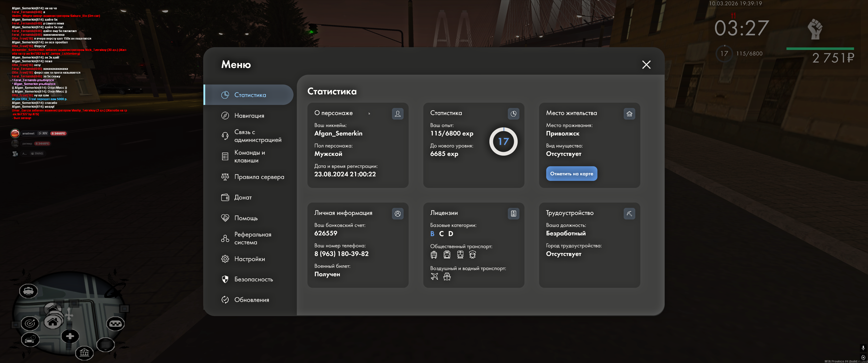Click the pickaxe icon in Трудоустройство card

[629, 213]
